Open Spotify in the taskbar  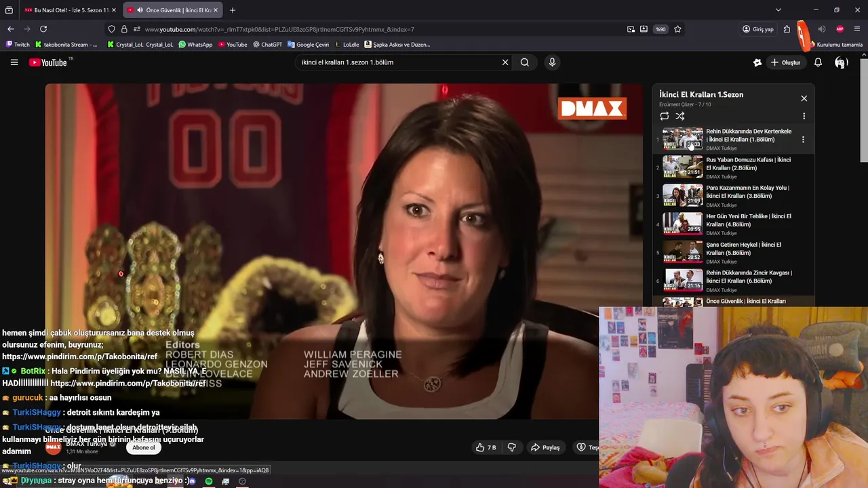point(208,481)
